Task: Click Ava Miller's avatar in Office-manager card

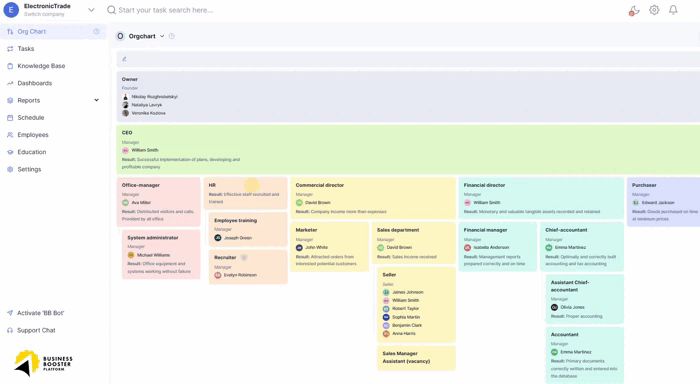Action: (x=125, y=203)
